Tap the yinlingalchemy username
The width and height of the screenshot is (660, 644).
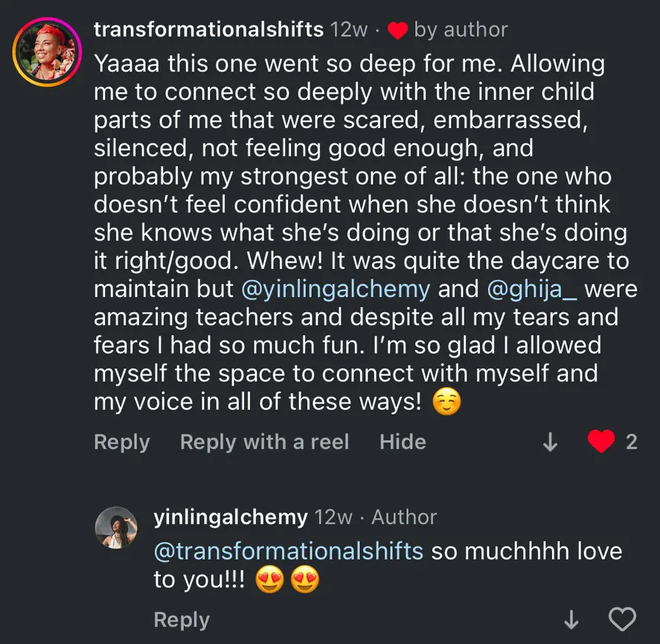point(231,517)
